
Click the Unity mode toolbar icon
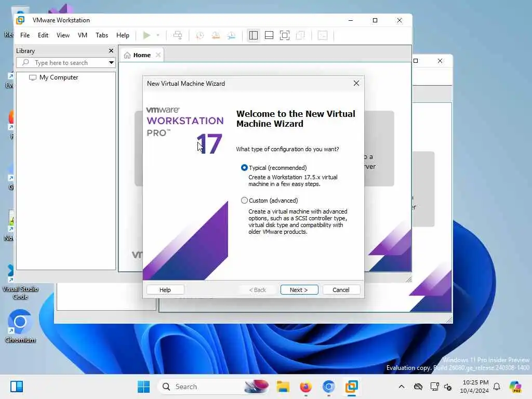(x=300, y=35)
